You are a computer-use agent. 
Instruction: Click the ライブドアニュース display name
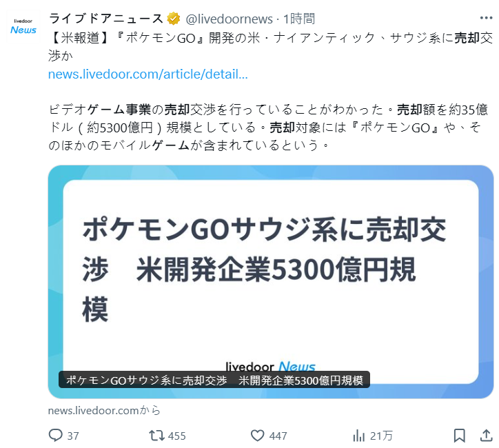[x=106, y=19]
